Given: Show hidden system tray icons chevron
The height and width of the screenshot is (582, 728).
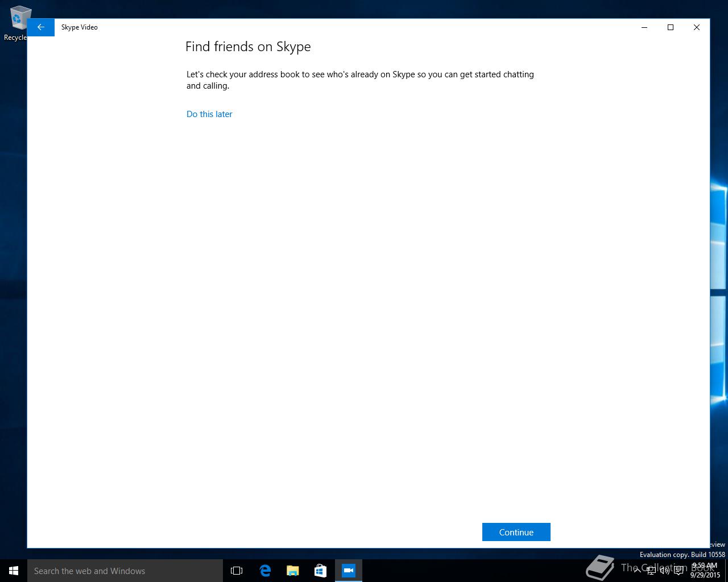Looking at the screenshot, I should [637, 571].
